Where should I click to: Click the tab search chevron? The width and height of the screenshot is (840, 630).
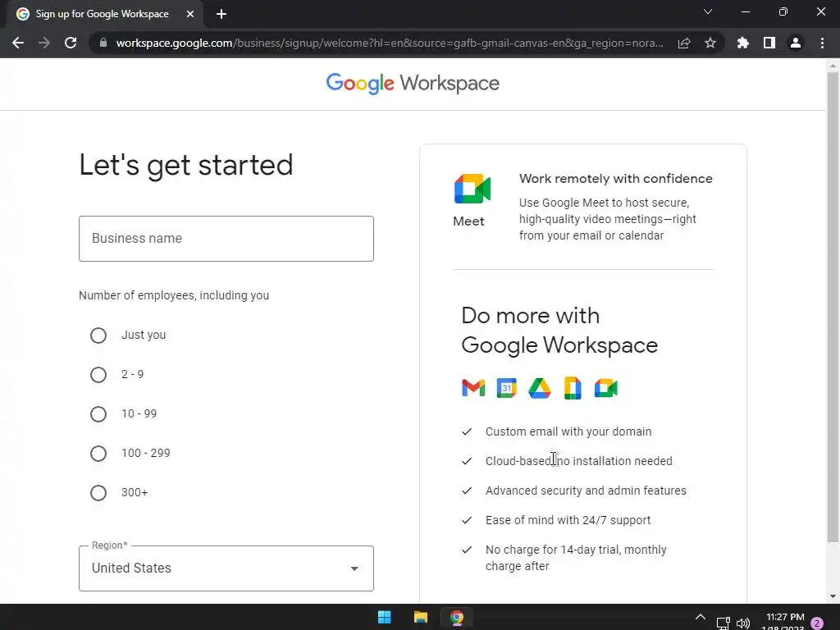point(708,11)
